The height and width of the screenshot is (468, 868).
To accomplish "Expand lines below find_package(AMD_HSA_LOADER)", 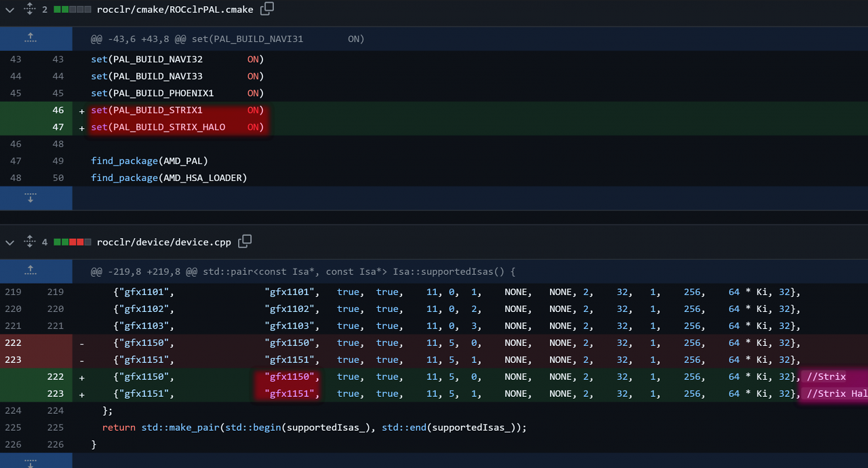I will click(30, 198).
